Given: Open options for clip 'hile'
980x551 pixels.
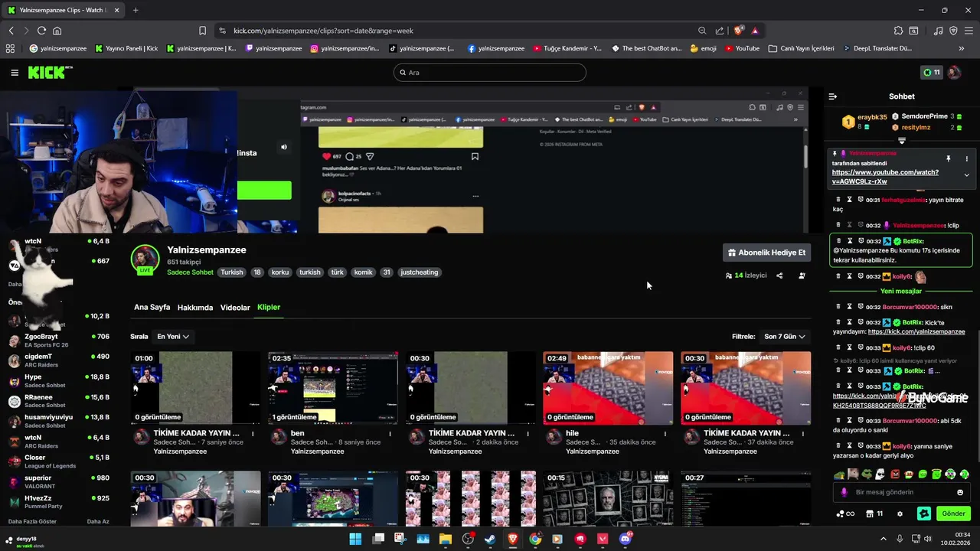Looking at the screenshot, I should click(665, 434).
